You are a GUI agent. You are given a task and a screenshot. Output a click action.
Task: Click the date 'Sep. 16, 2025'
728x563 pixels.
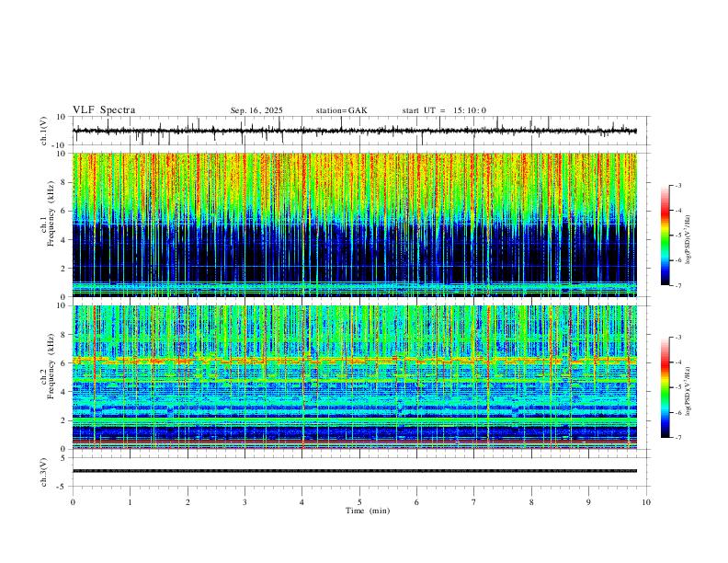(256, 110)
